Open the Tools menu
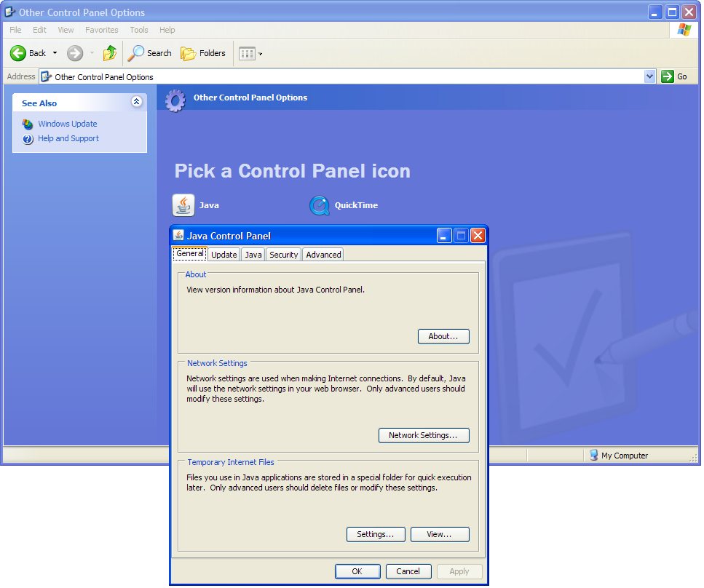 [x=139, y=30]
